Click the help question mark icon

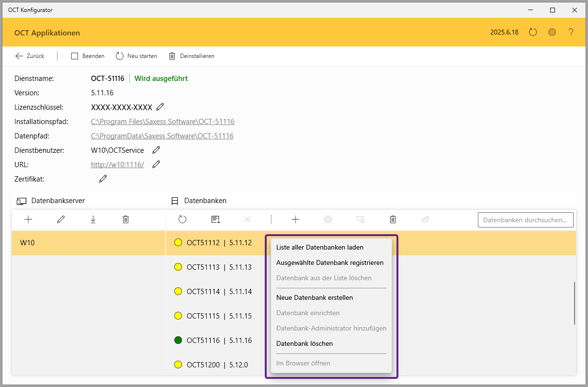(x=571, y=33)
